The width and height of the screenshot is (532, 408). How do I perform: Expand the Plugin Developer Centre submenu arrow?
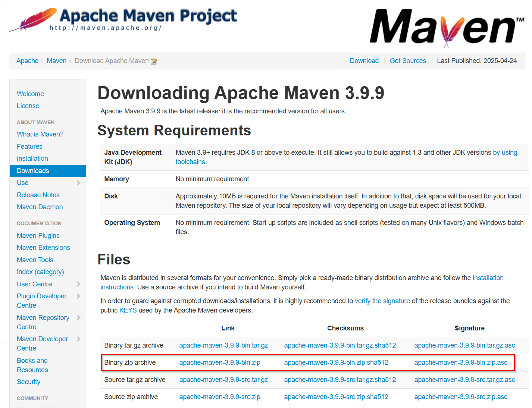coord(78,296)
